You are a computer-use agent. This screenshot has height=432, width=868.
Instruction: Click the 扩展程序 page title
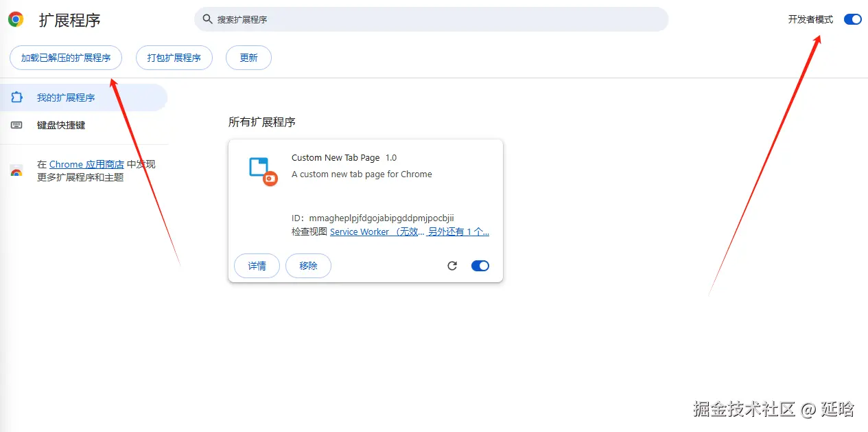pyautogui.click(x=70, y=20)
